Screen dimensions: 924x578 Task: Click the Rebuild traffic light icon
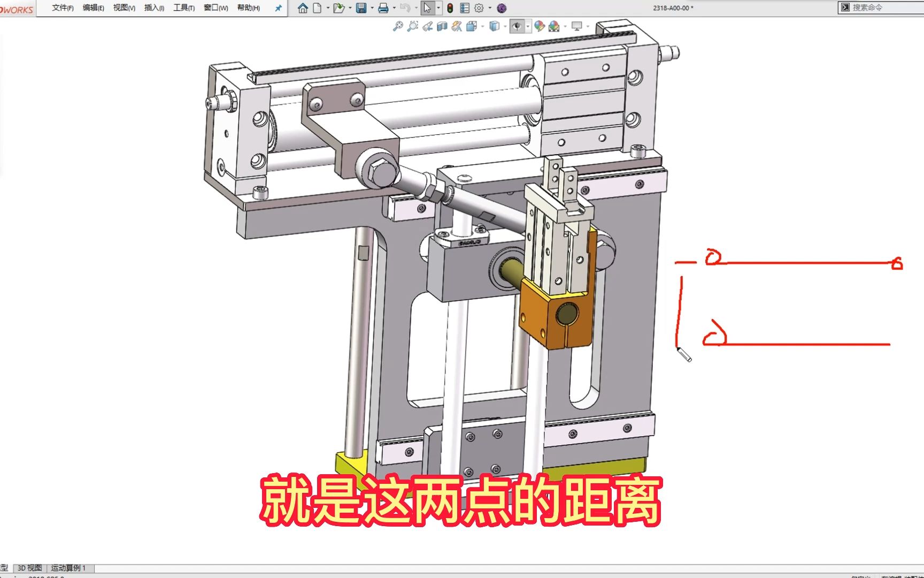click(x=450, y=8)
